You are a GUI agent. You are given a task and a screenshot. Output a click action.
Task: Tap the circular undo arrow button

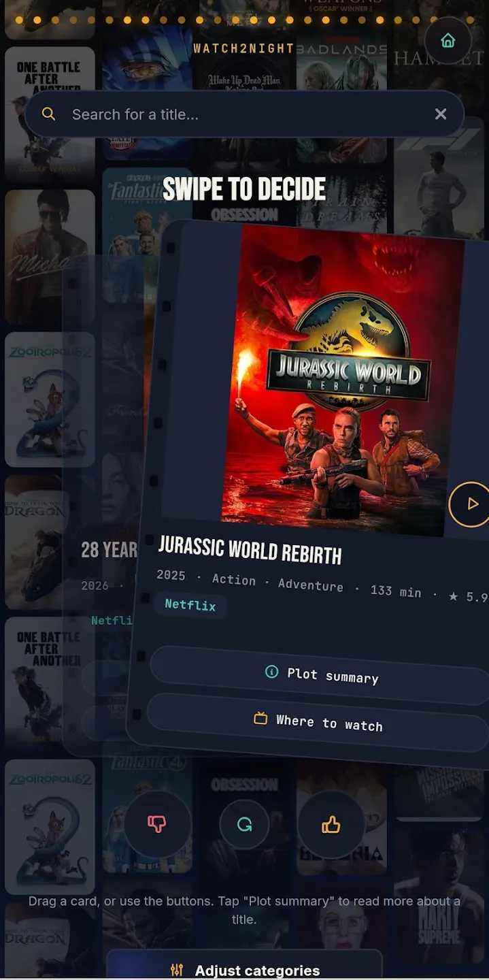click(244, 825)
